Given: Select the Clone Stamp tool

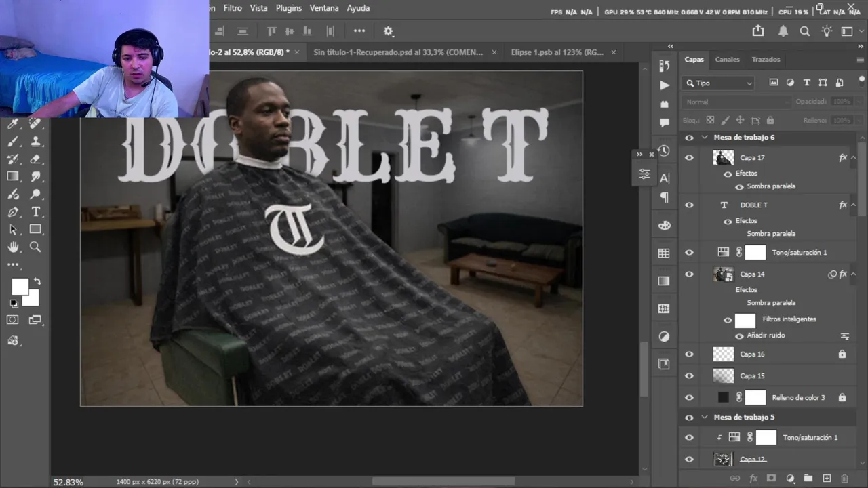Looking at the screenshot, I should [35, 142].
